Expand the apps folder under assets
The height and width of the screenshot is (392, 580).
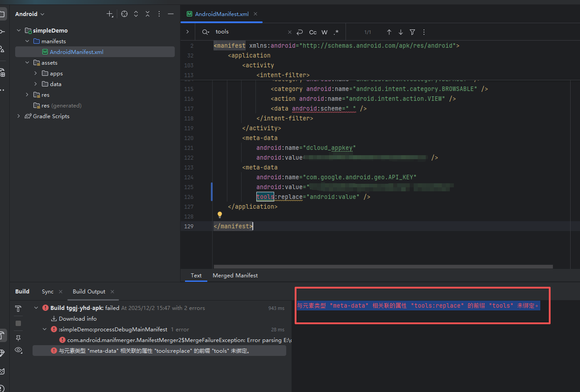pos(36,74)
